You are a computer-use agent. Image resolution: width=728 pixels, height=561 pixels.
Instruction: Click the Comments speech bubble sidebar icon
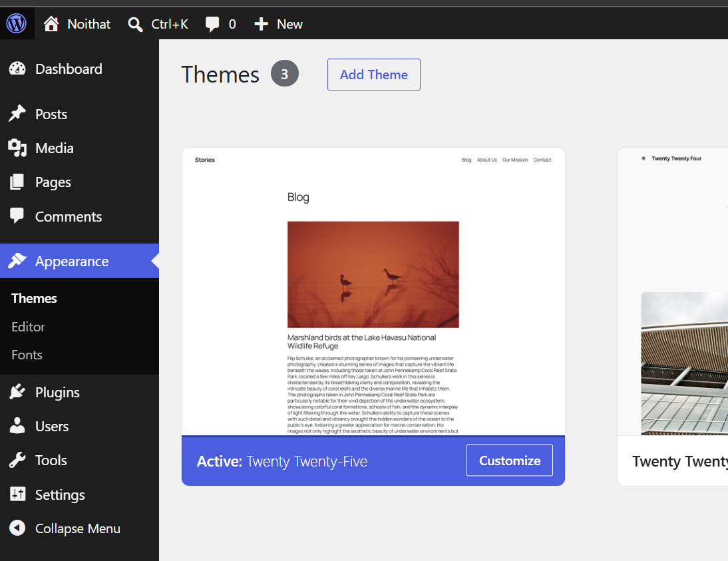(x=17, y=216)
